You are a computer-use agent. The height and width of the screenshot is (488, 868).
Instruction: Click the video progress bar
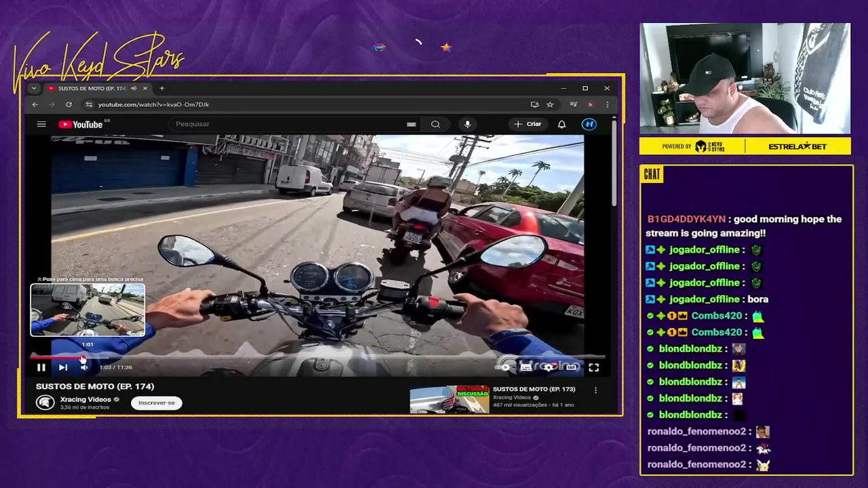point(317,356)
